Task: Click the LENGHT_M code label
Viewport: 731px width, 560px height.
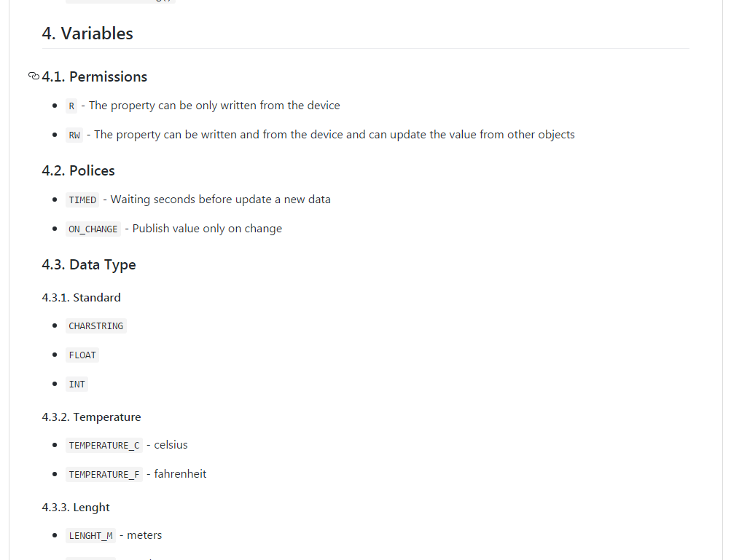Action: 90,536
